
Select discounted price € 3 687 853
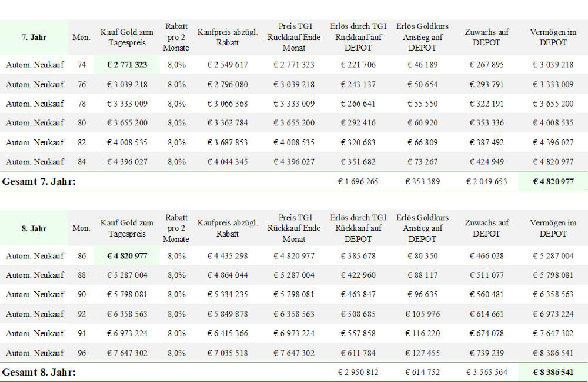(x=228, y=142)
